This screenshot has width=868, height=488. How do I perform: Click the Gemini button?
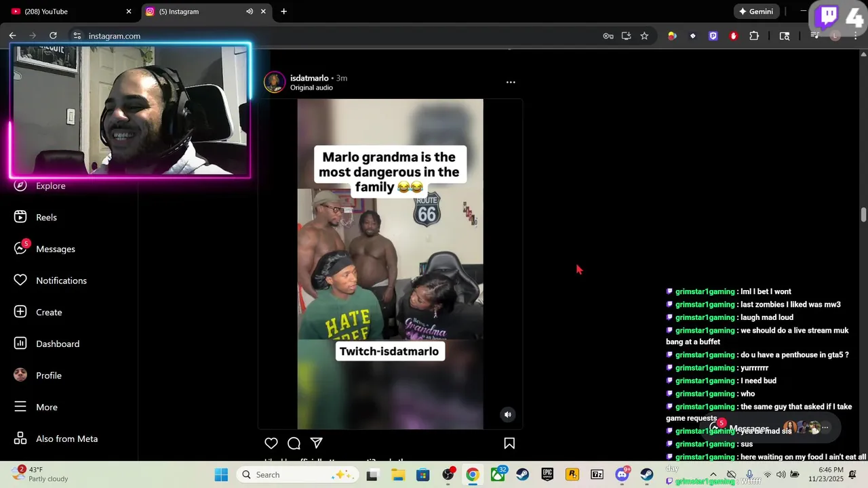(756, 12)
